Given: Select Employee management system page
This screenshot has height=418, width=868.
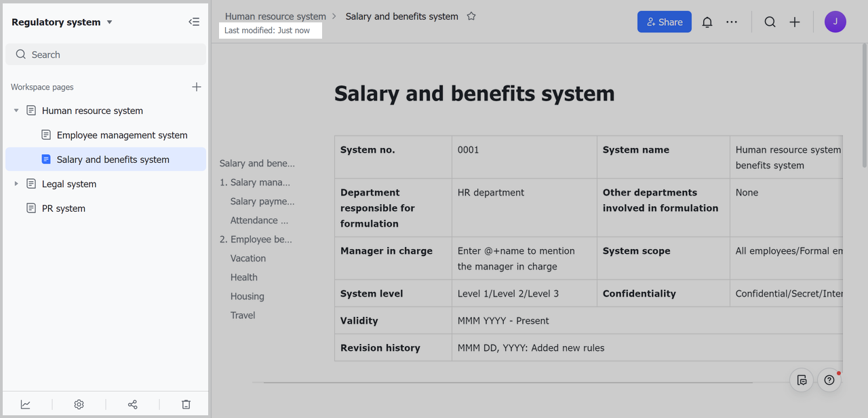Looking at the screenshot, I should 122,135.
